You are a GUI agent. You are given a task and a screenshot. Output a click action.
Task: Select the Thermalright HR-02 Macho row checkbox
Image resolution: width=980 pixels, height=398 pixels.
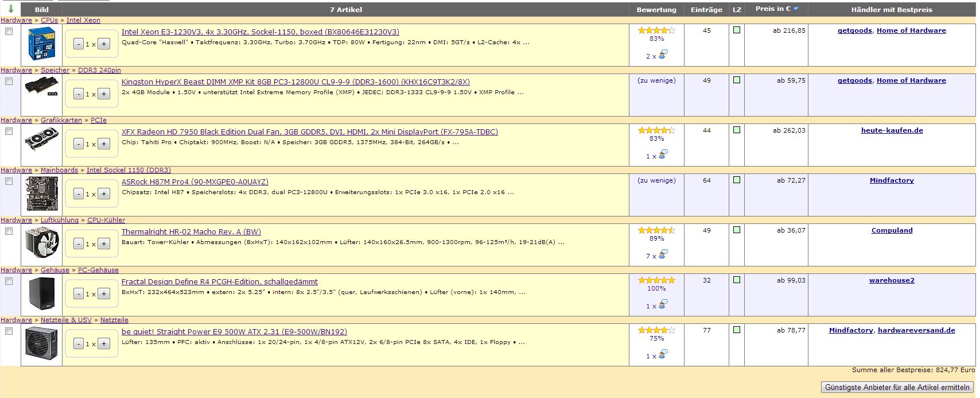pos(9,231)
